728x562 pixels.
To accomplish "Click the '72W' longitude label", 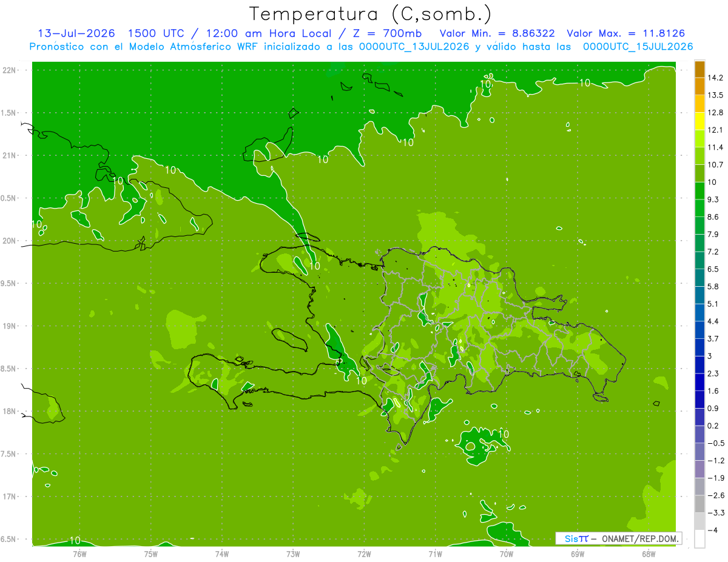I will coord(364,554).
